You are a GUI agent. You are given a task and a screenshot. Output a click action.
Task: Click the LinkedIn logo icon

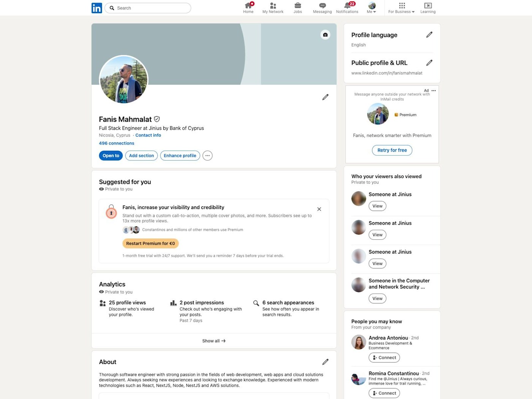(x=97, y=8)
